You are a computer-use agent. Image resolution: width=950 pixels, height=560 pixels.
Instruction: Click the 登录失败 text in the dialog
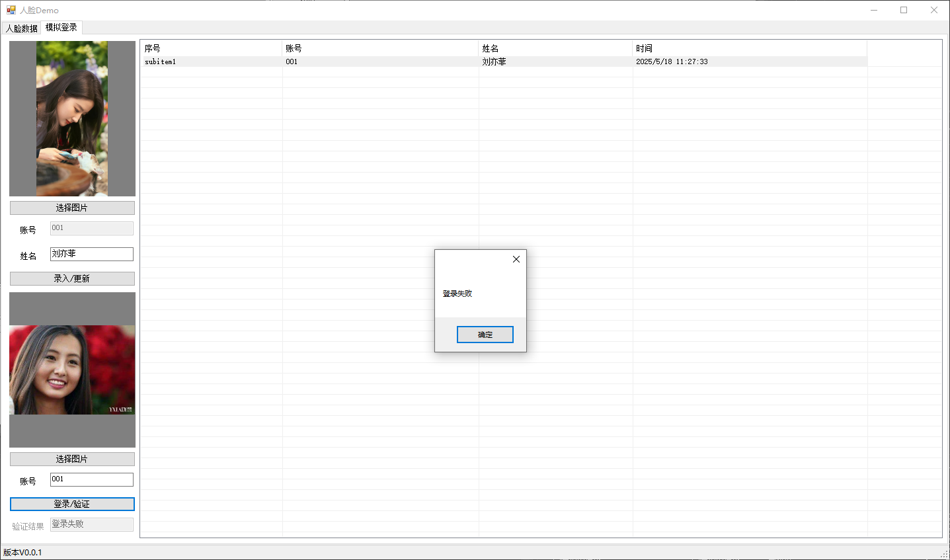click(457, 294)
